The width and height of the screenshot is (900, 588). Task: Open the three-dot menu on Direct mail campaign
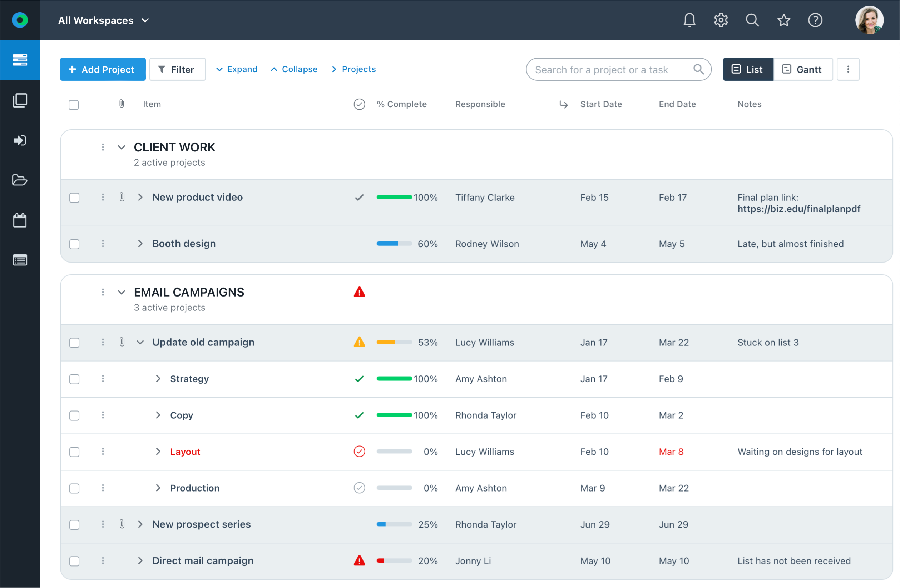coord(103,561)
